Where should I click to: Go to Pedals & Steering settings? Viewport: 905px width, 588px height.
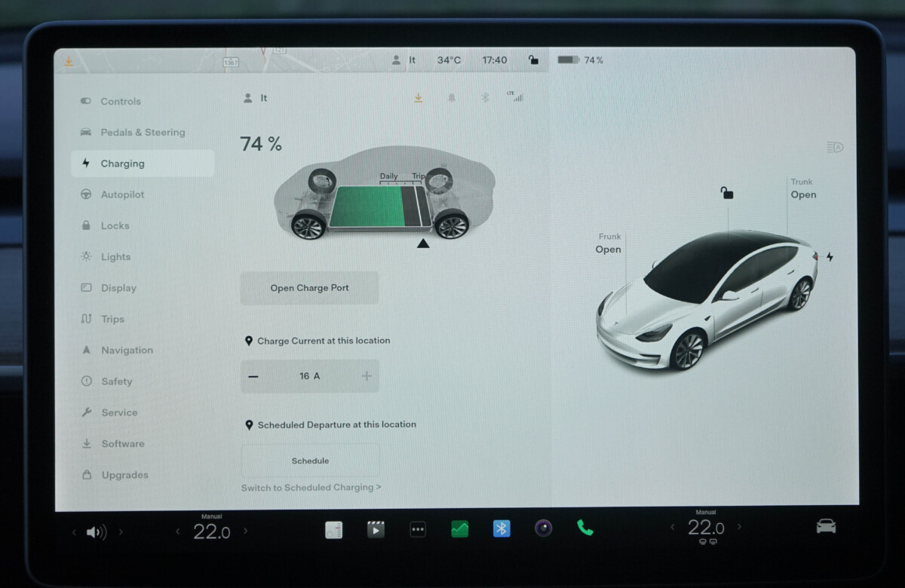(143, 133)
